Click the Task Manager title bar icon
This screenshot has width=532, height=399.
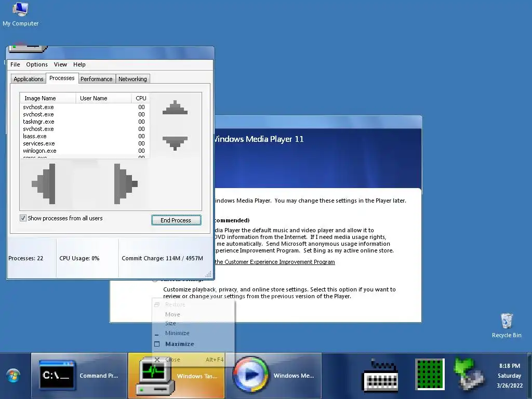coord(28,48)
